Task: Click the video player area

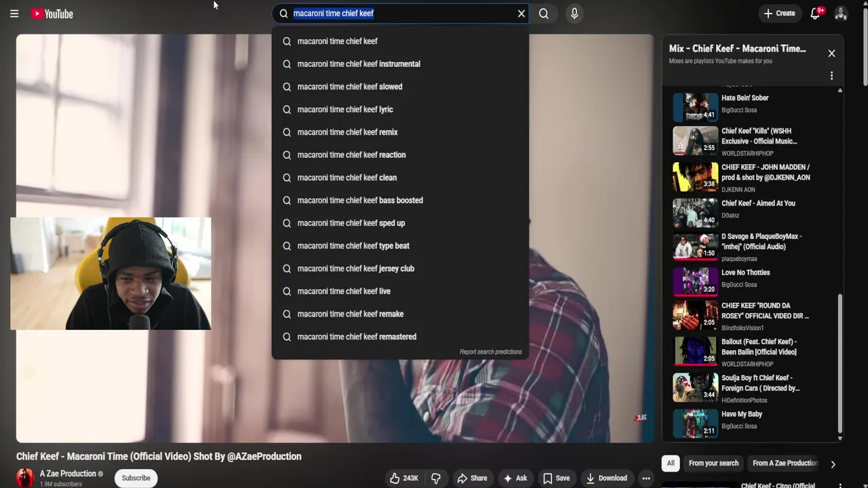Action: (x=335, y=239)
